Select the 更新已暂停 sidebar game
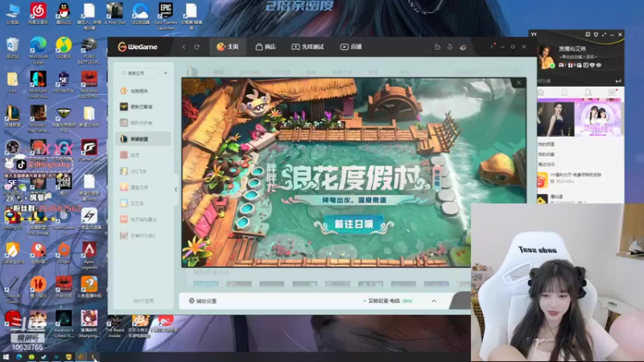Image resolution: width=644 pixels, height=362 pixels. 143,107
